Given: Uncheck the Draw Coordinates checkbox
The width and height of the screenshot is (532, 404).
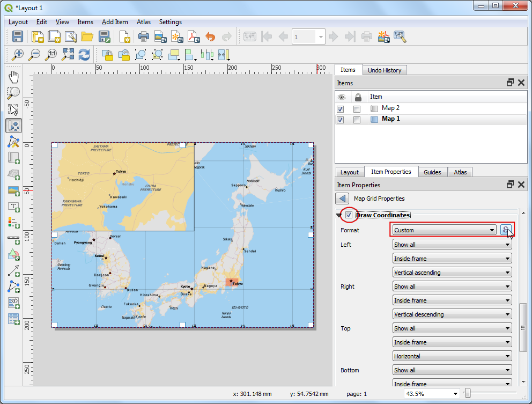Looking at the screenshot, I should point(349,215).
